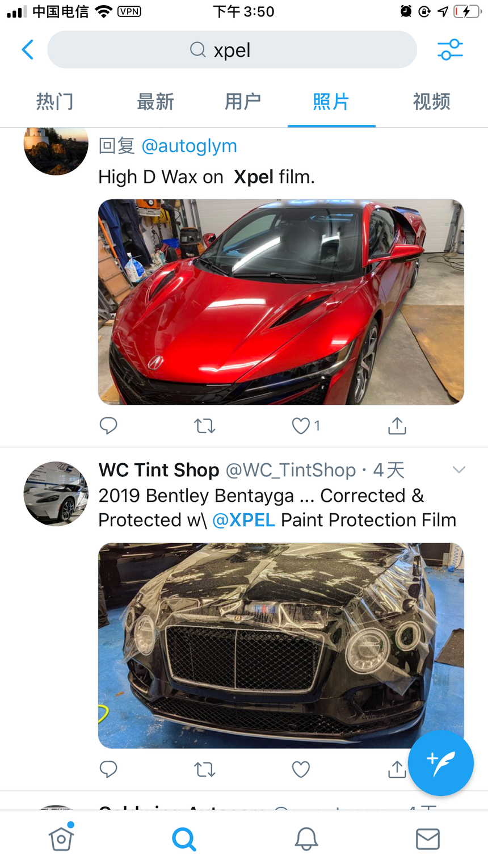
Task: Switch to the 视频 tab
Action: 431,102
